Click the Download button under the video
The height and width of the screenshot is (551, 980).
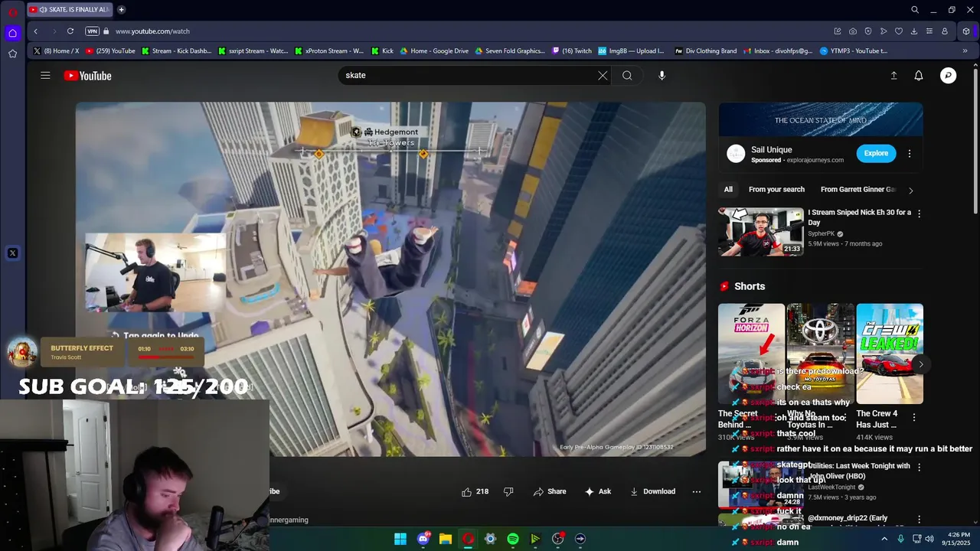point(652,491)
